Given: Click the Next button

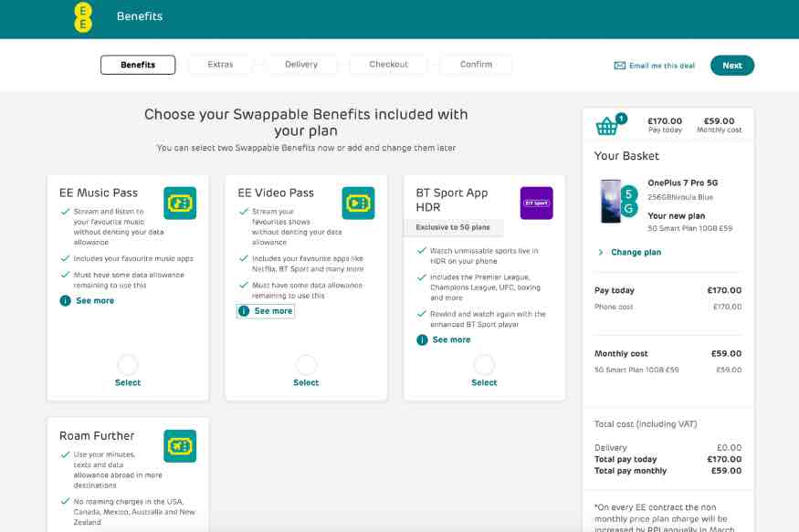Looking at the screenshot, I should 732,66.
